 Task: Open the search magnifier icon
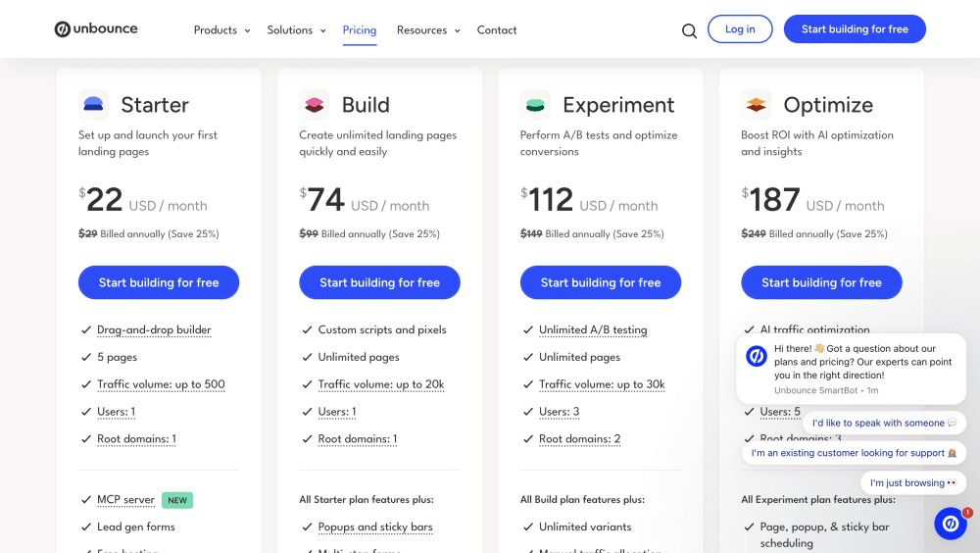click(689, 30)
